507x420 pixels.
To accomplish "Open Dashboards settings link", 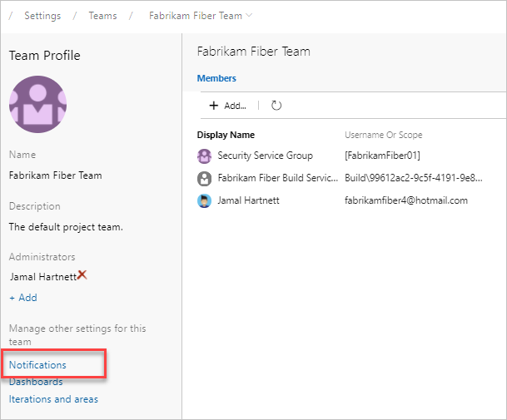I will coord(36,382).
